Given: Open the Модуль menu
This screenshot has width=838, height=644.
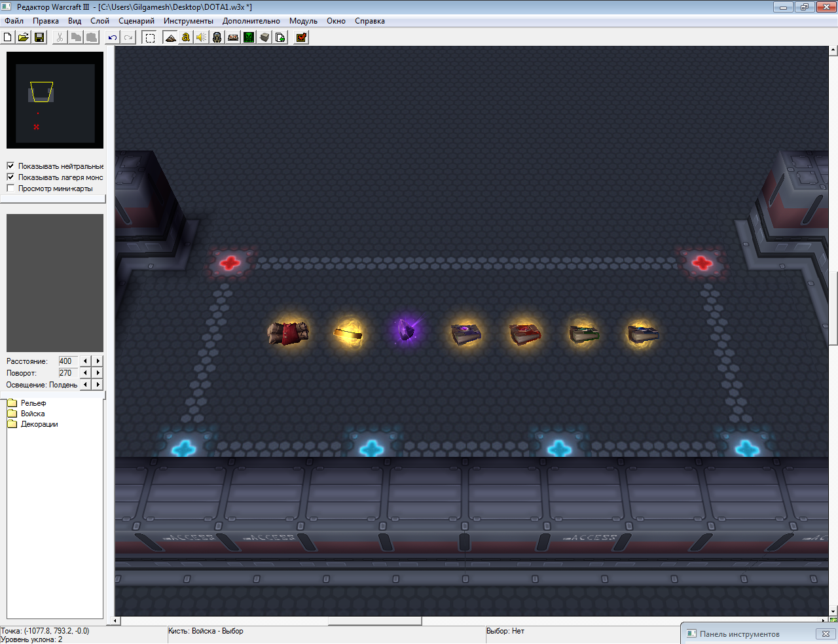Looking at the screenshot, I should tap(303, 21).
